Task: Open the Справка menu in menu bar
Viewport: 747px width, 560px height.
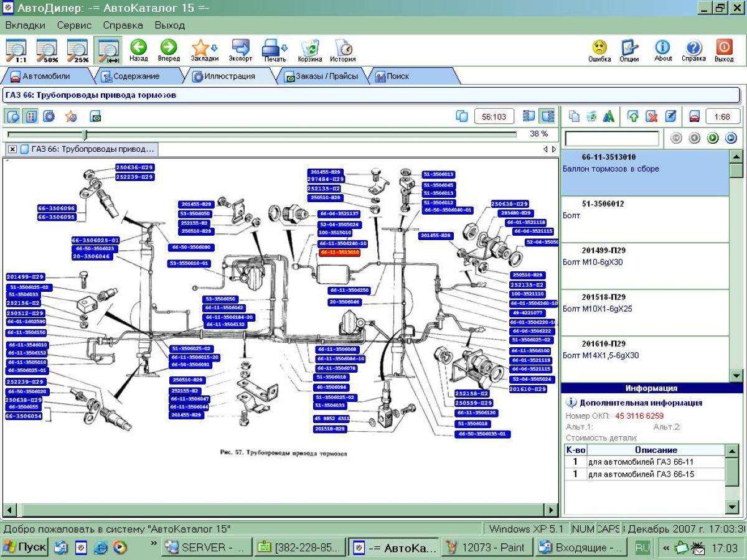Action: pyautogui.click(x=123, y=26)
